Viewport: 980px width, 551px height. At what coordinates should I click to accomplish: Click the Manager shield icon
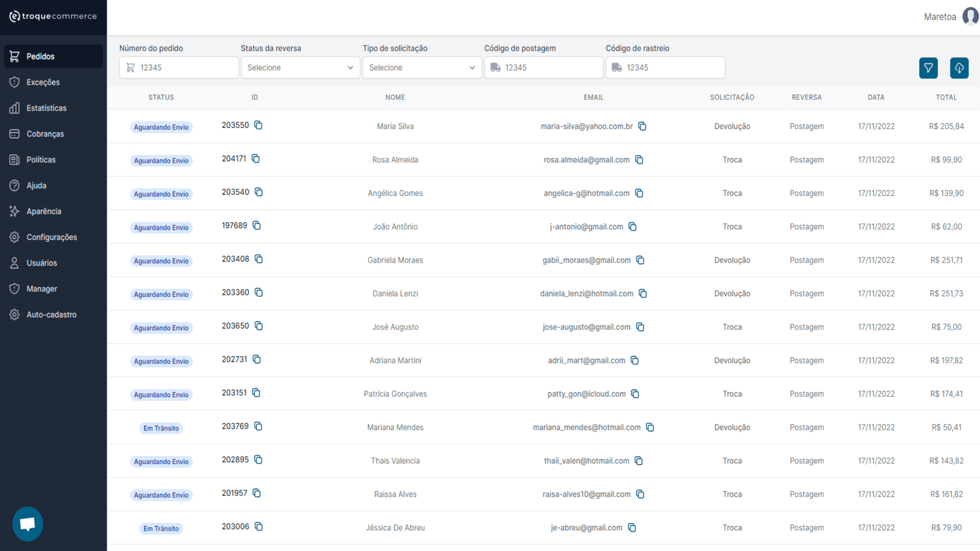click(x=13, y=288)
